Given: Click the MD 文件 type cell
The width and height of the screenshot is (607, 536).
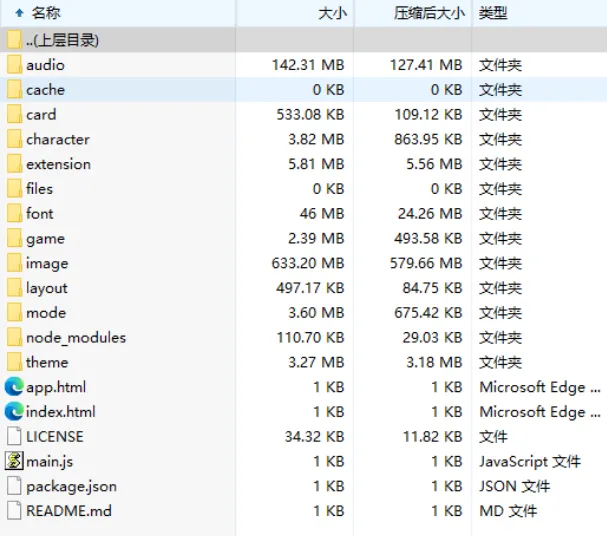Looking at the screenshot, I should pos(508,510).
